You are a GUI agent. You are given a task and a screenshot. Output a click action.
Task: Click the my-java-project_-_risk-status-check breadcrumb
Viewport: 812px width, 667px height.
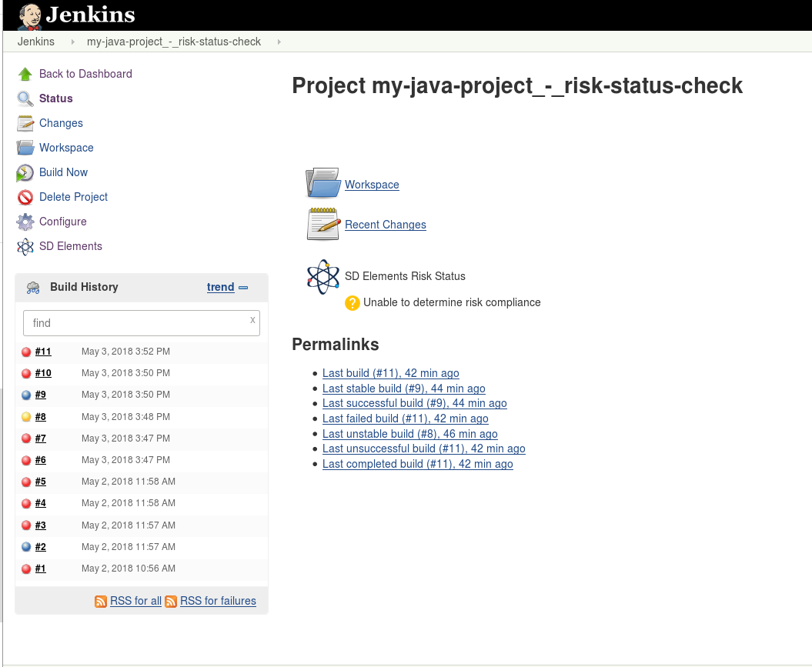pyautogui.click(x=173, y=42)
